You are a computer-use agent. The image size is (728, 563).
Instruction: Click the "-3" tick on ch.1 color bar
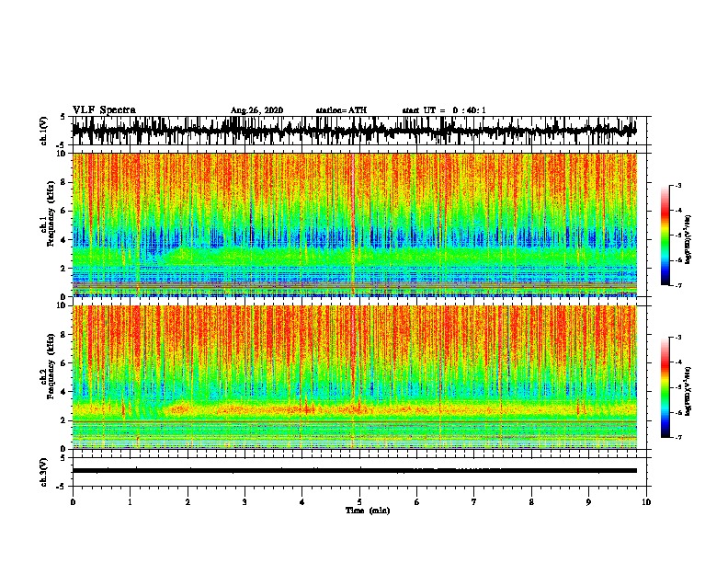click(678, 186)
